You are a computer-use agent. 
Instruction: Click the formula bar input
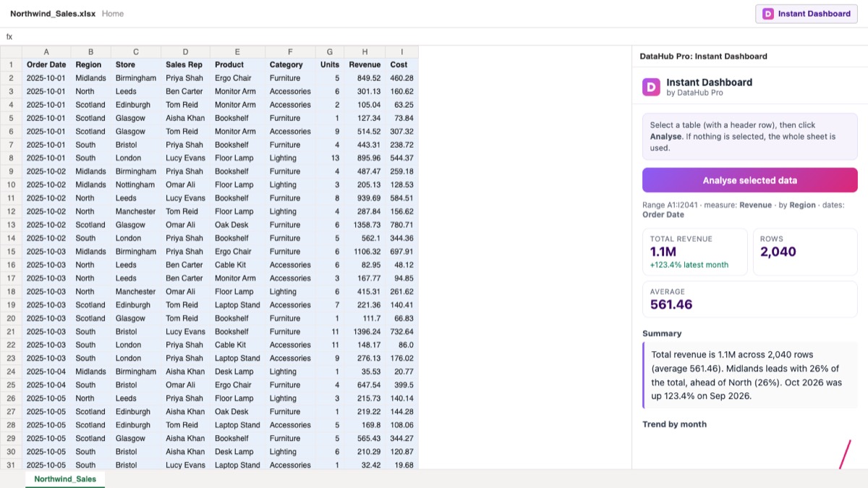(440, 37)
